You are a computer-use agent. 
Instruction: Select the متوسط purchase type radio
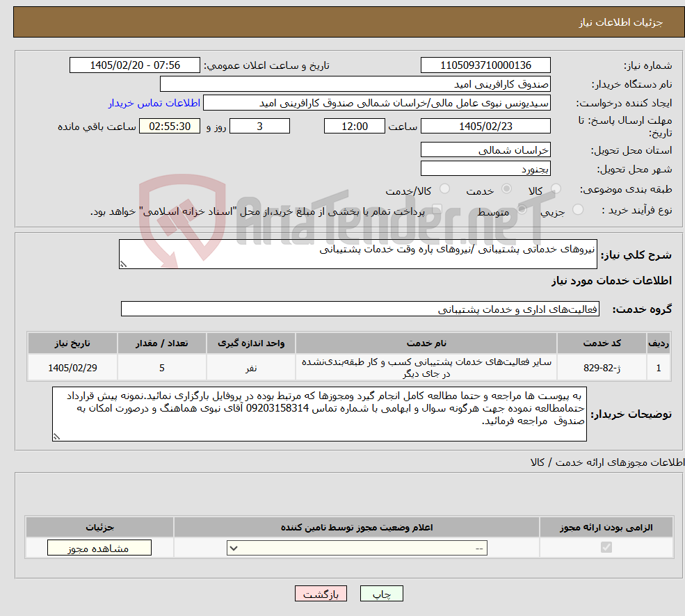(x=522, y=209)
